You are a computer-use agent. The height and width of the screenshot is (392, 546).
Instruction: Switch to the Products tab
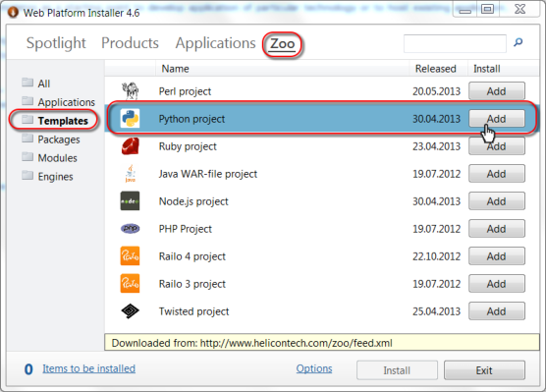[130, 43]
